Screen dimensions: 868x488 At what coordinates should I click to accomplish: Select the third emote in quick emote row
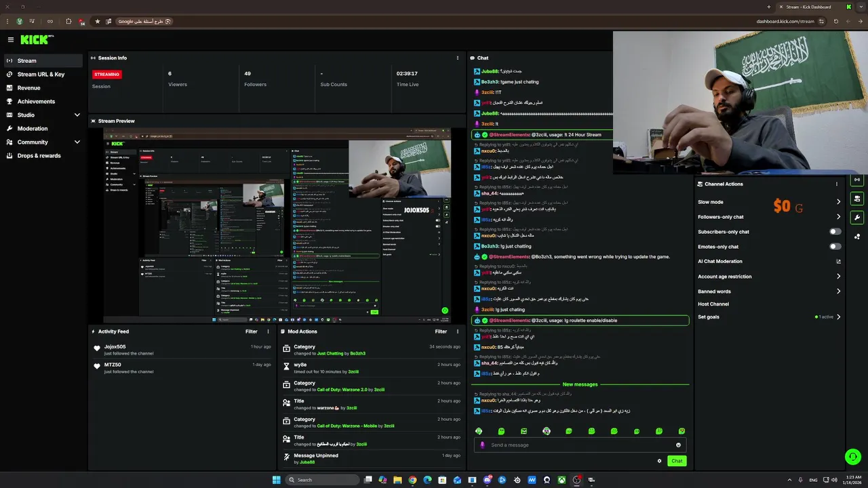tap(524, 431)
